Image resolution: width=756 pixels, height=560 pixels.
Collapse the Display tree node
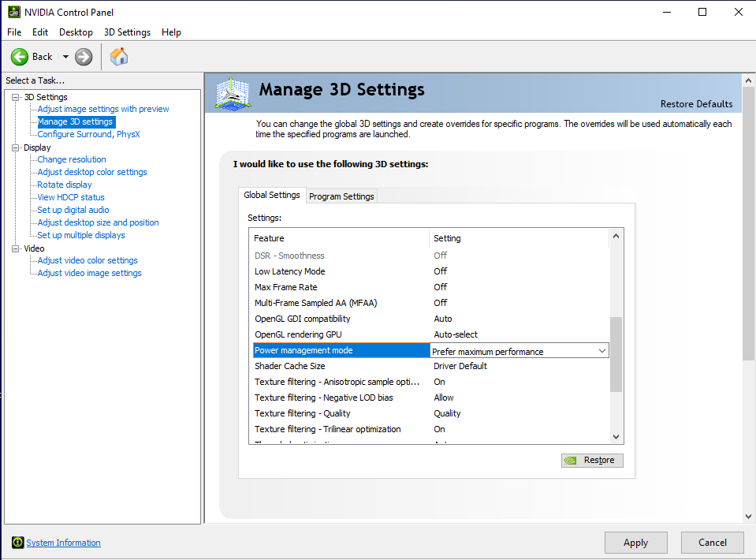click(16, 147)
